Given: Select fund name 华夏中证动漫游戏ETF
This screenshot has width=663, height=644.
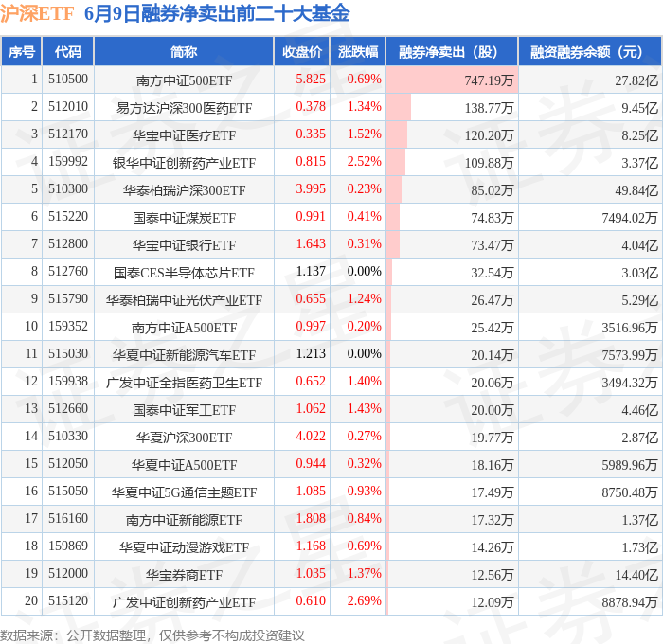Looking at the screenshot, I should [x=184, y=547].
